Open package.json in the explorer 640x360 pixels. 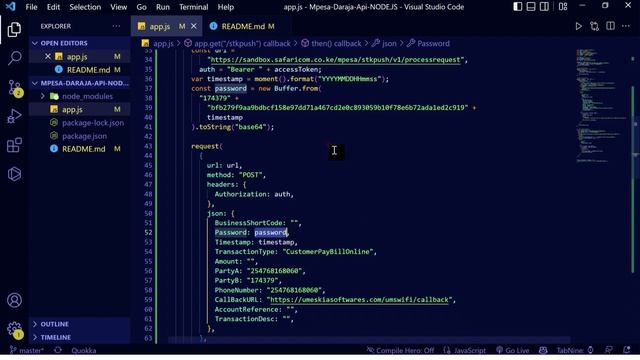[x=80, y=136]
